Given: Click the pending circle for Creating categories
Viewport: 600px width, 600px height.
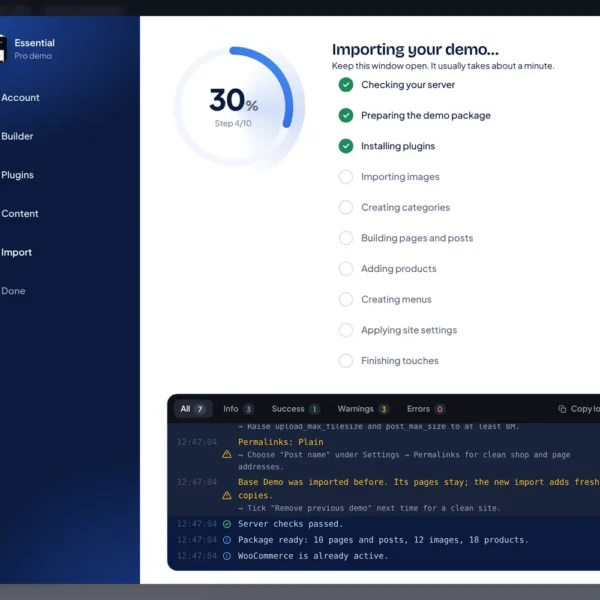Looking at the screenshot, I should (346, 207).
